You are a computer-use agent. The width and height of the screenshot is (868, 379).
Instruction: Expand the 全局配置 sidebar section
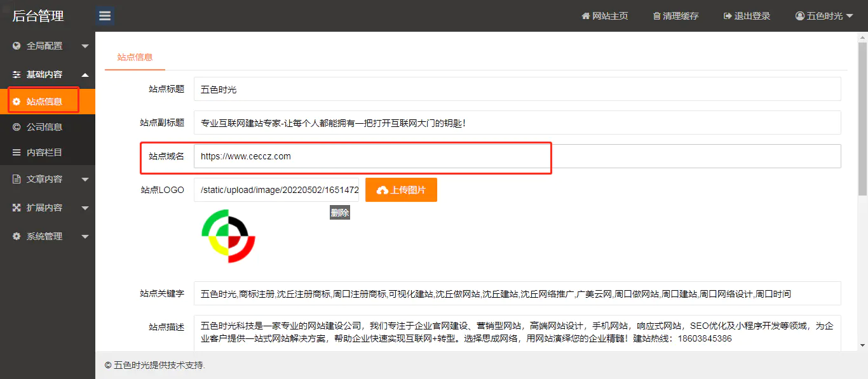48,46
